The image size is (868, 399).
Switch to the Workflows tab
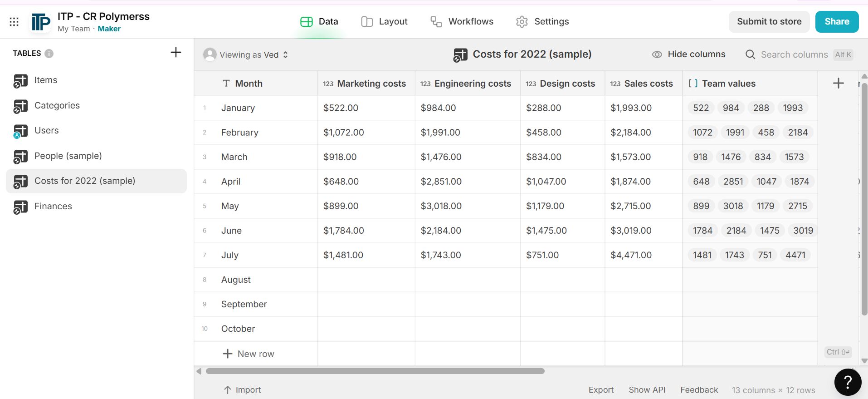click(462, 22)
